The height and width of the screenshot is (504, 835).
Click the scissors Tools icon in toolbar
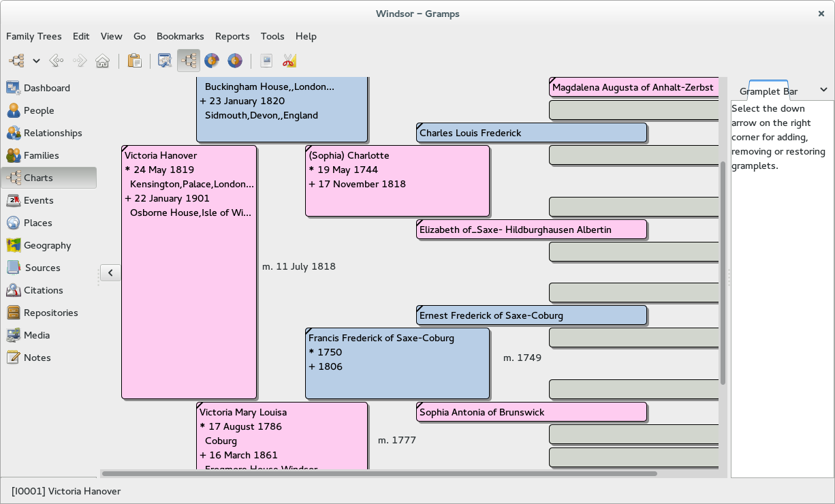click(x=289, y=61)
